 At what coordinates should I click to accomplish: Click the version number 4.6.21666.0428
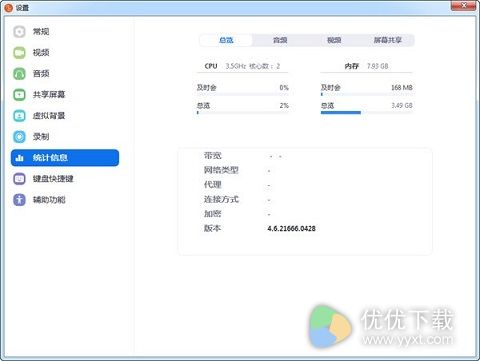pos(291,229)
